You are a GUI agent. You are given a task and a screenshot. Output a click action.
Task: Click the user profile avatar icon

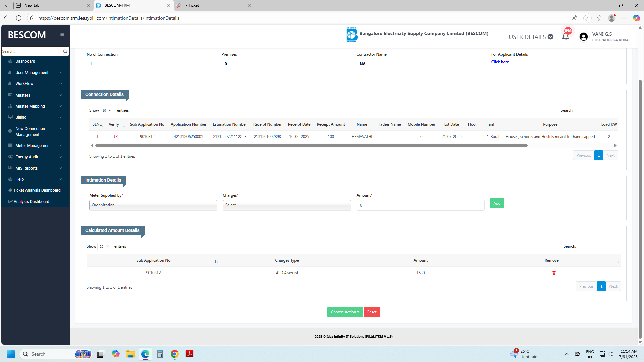(583, 37)
